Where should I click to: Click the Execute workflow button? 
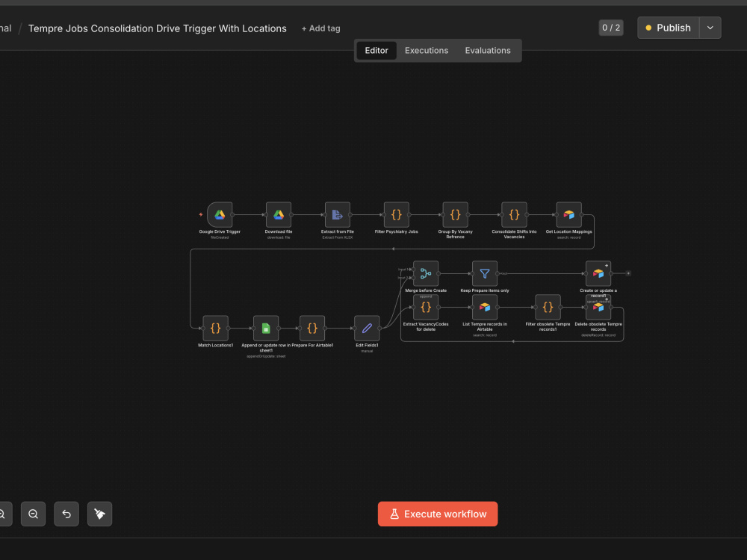(438, 514)
